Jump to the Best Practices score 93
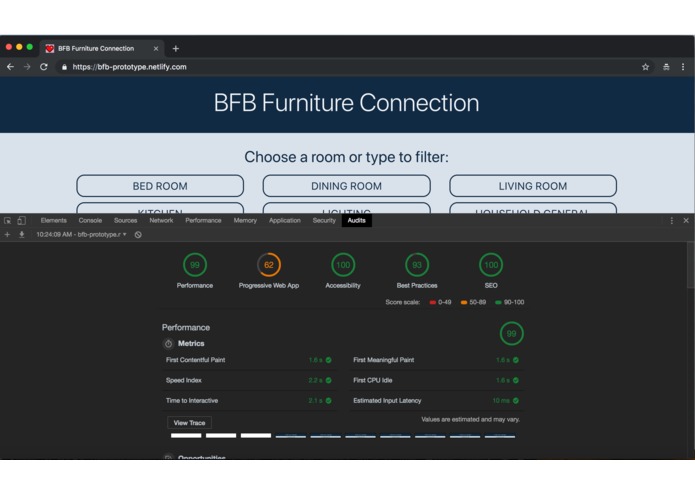Viewport: 695px width, 494px height. tap(417, 265)
